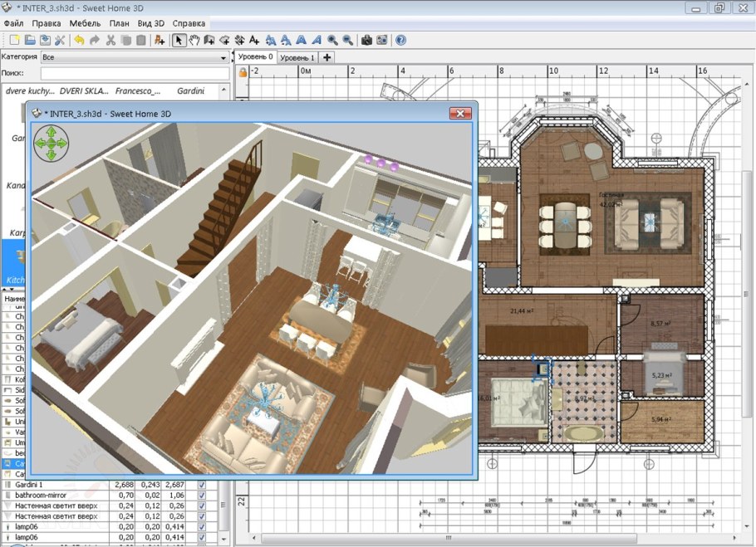The image size is (756, 547).
Task: Uncheck the first lamp06 checkbox
Action: [202, 526]
